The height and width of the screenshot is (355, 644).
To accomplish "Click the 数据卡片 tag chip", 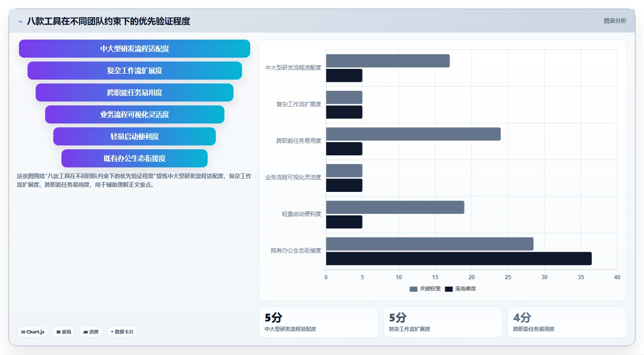I will click(122, 332).
